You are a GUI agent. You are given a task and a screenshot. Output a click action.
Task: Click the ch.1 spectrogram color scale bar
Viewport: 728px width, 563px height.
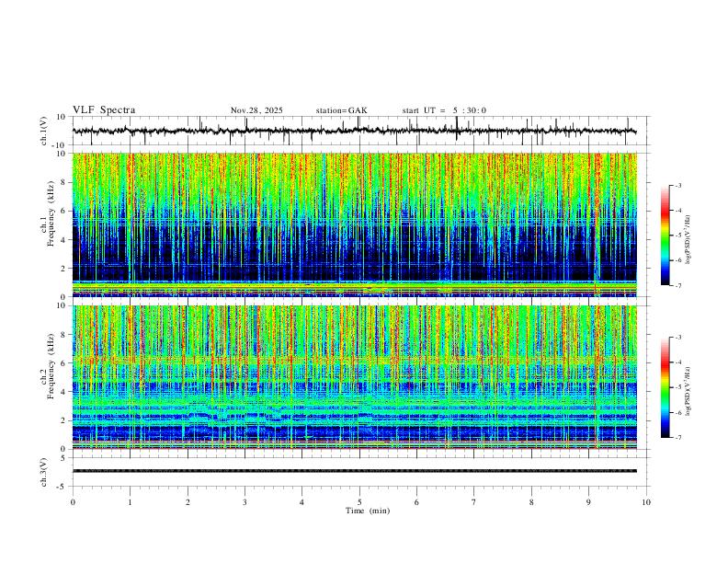click(665, 235)
